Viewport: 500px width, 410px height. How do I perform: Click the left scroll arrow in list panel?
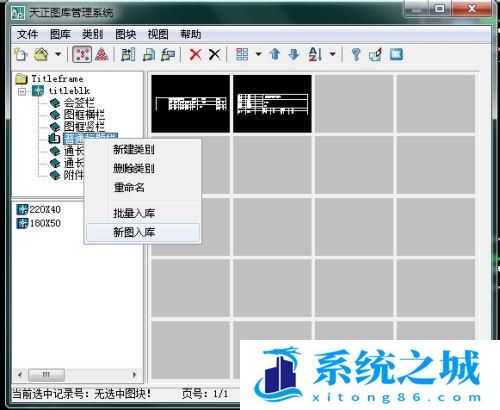pos(20,375)
